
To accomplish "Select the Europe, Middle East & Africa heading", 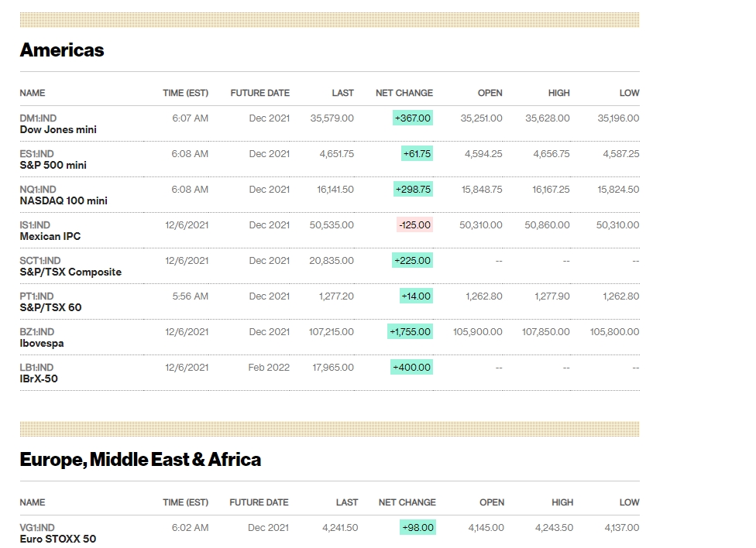I will pyautogui.click(x=140, y=460).
